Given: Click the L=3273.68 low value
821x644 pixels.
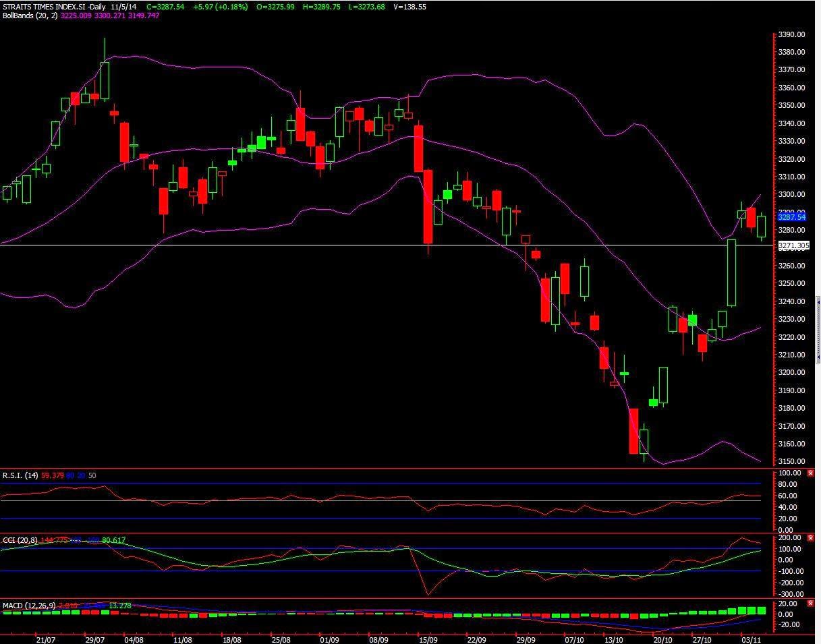Looking at the screenshot, I should pyautogui.click(x=366, y=7).
